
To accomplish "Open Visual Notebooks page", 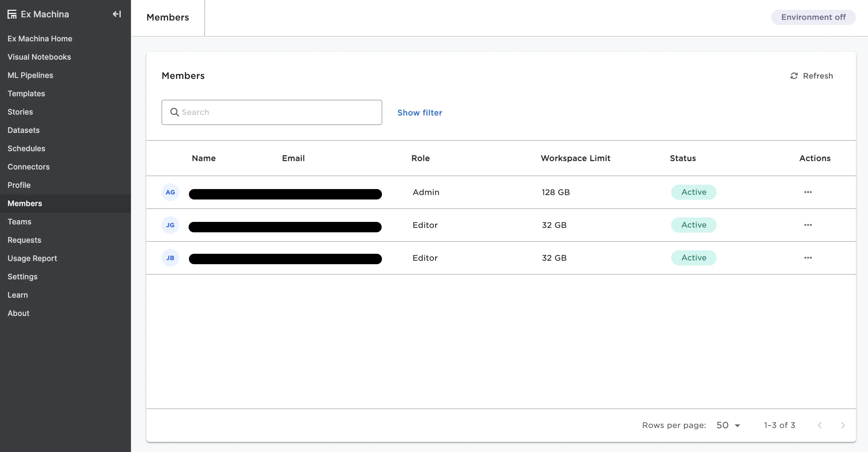I will (x=39, y=57).
